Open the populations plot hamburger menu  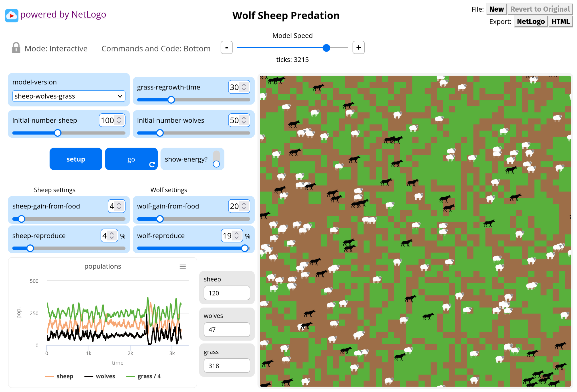(x=183, y=267)
